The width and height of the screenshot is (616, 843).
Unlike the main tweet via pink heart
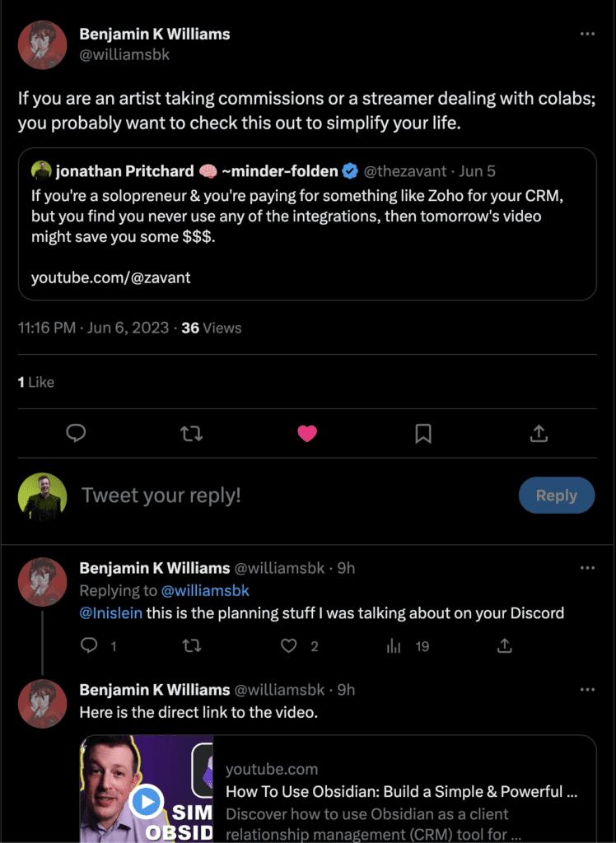(x=307, y=433)
